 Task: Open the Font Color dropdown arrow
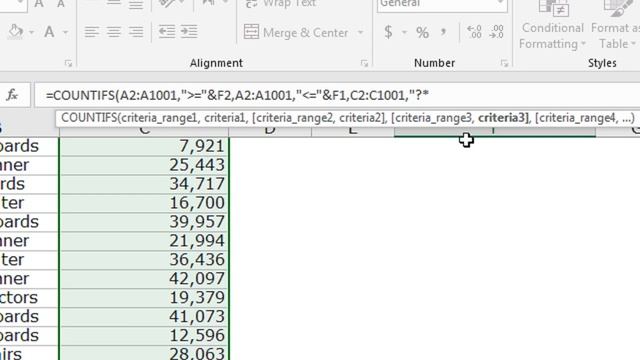(65, 32)
